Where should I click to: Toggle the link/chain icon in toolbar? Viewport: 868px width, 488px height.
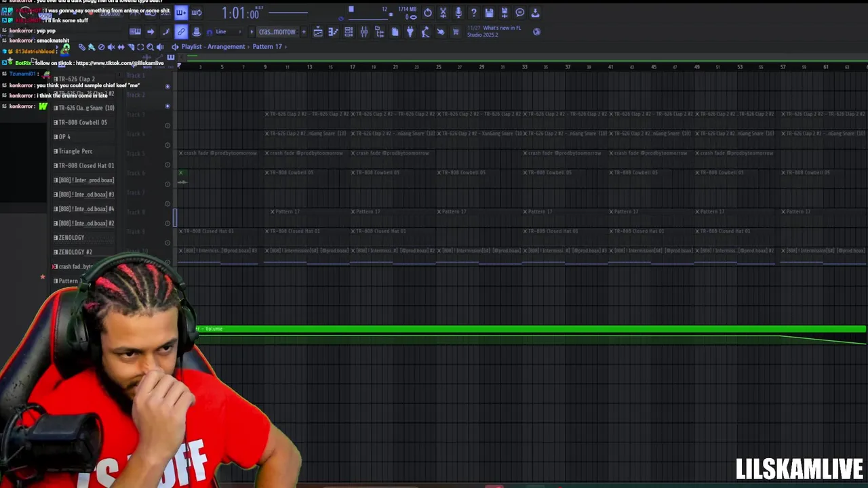(181, 32)
